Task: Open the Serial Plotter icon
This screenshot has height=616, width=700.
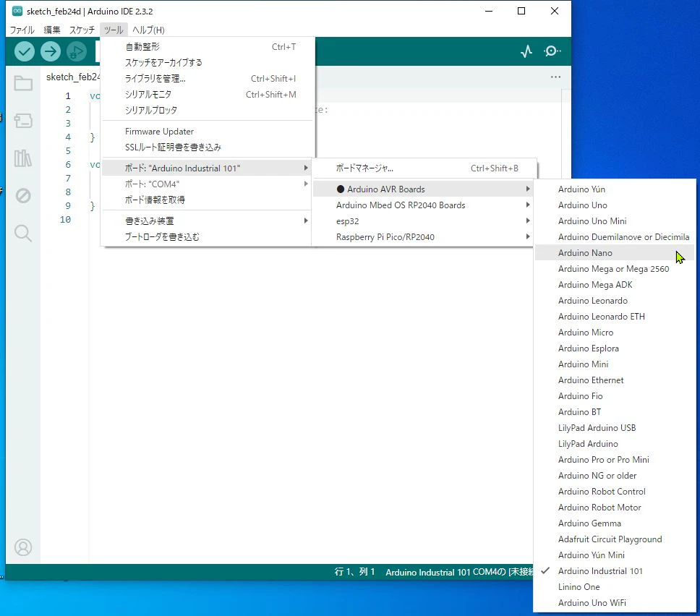Action: coord(526,51)
